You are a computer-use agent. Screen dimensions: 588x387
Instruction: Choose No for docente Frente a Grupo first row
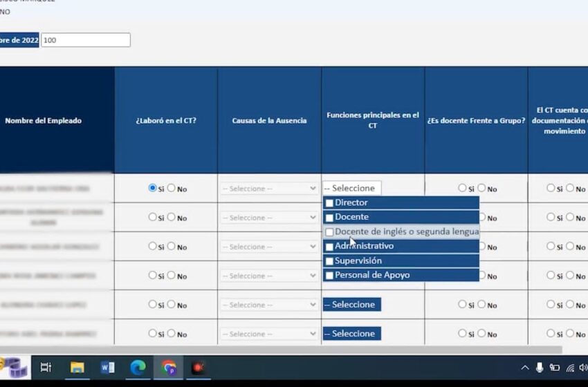[x=481, y=188]
